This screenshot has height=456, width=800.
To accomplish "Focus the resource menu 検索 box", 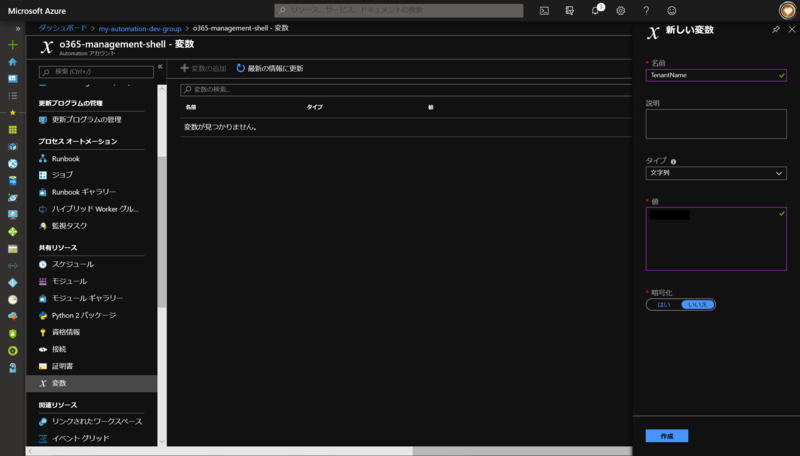I will point(96,72).
